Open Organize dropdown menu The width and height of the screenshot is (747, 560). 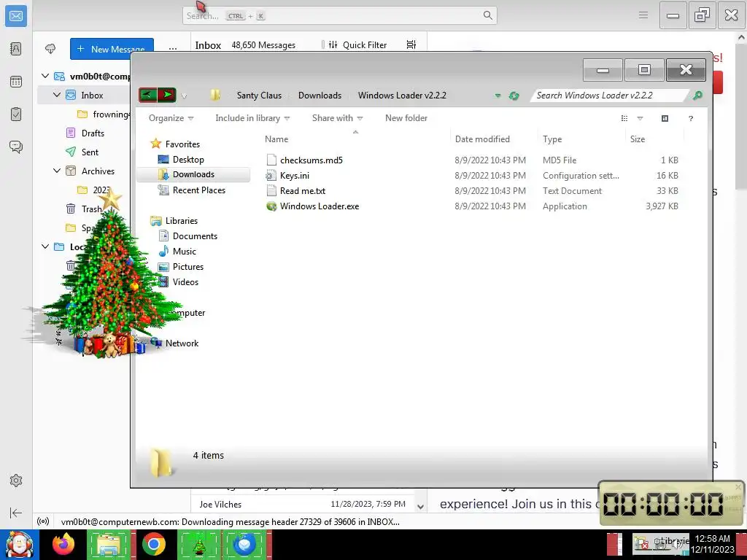pos(171,118)
